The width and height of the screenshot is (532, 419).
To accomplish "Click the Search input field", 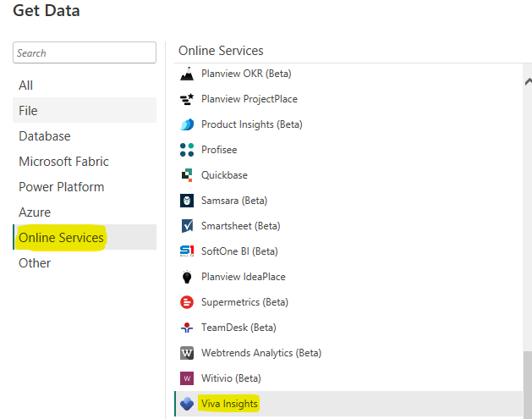I will coord(85,52).
